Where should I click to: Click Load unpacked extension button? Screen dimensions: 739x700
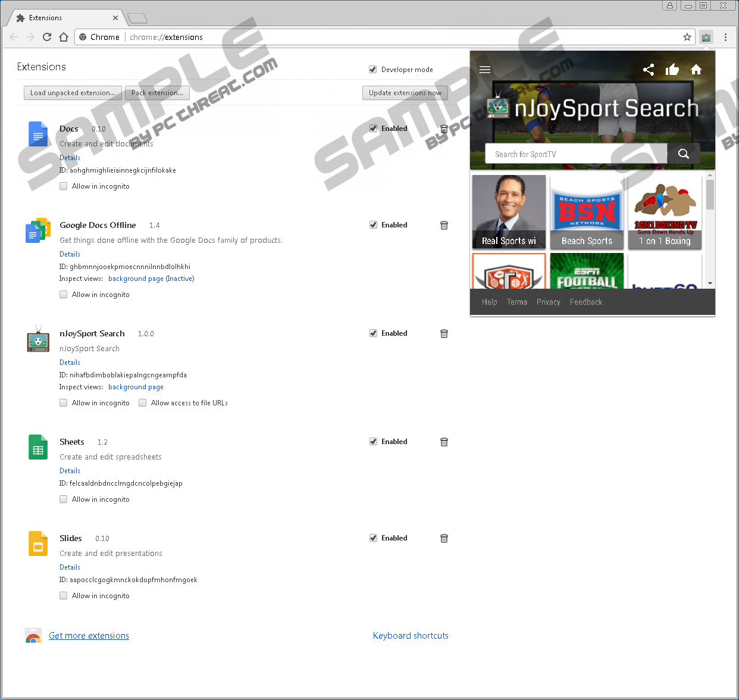[x=73, y=93]
